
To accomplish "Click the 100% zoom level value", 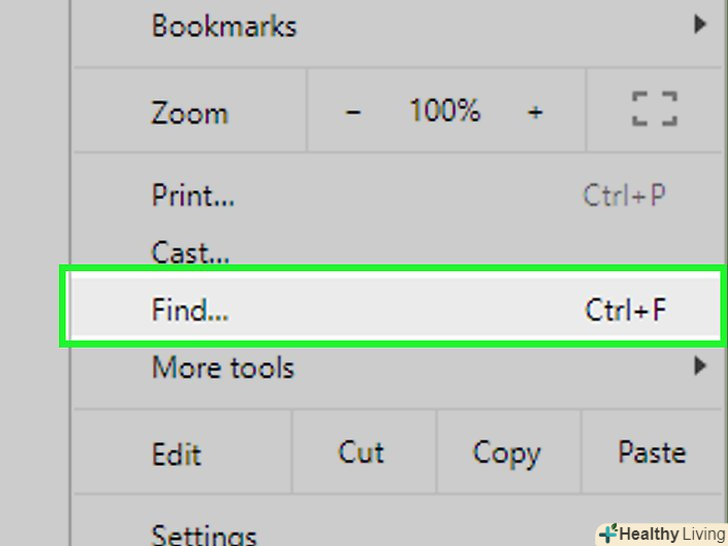I will [x=444, y=111].
